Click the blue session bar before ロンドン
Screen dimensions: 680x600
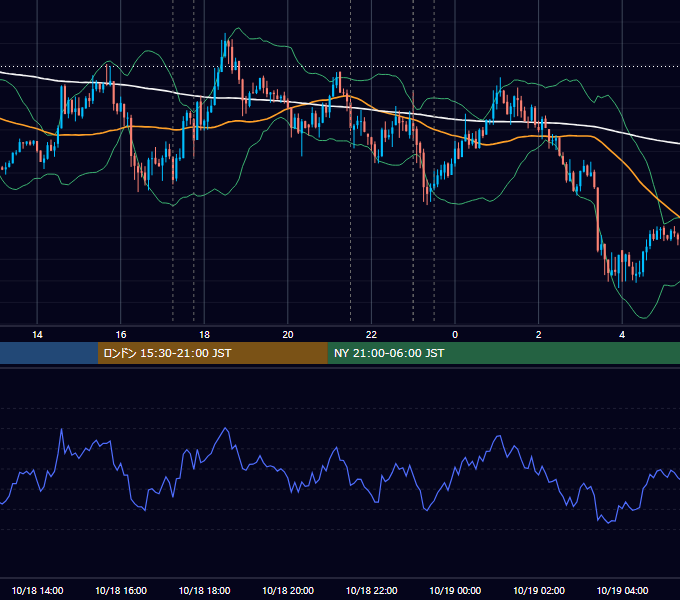click(x=49, y=353)
